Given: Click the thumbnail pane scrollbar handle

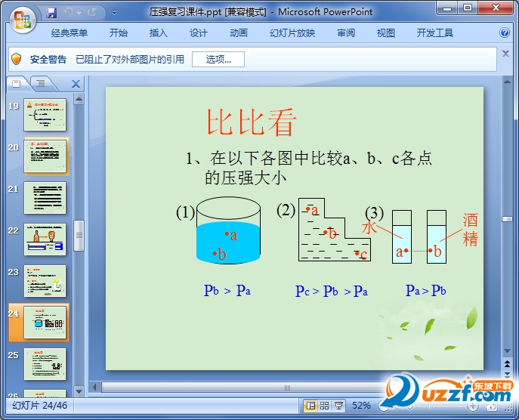Looking at the screenshot, I should (x=79, y=236).
